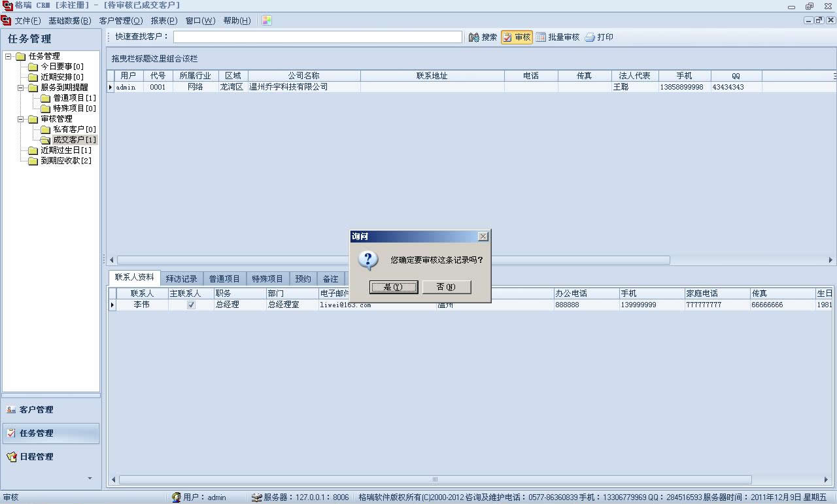Click the 审核 toolbar icon
The width and height of the screenshot is (837, 504).
click(x=507, y=38)
